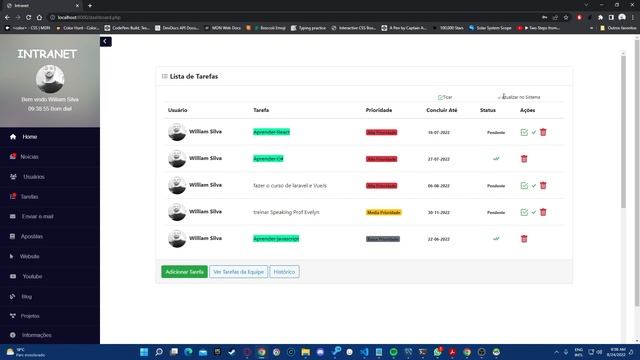This screenshot has width=640, height=360.
Task: Open the Typing practice bookmark
Action: [308, 28]
